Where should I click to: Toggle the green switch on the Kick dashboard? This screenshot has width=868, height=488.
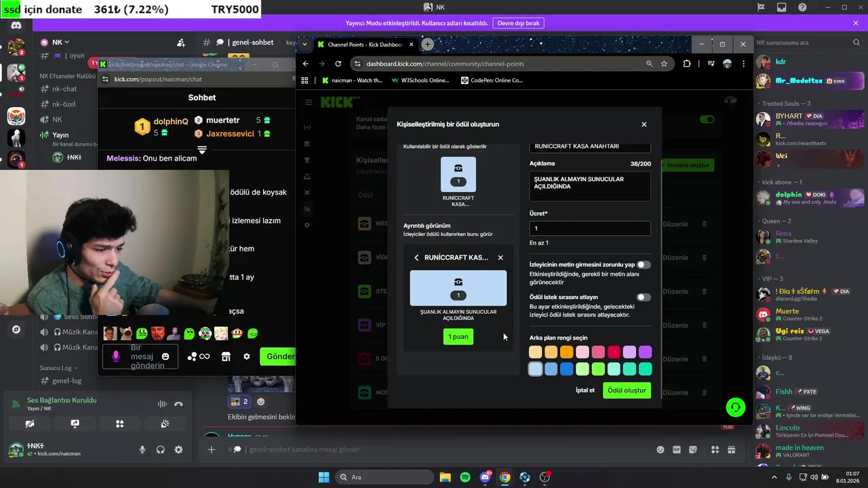[707, 119]
